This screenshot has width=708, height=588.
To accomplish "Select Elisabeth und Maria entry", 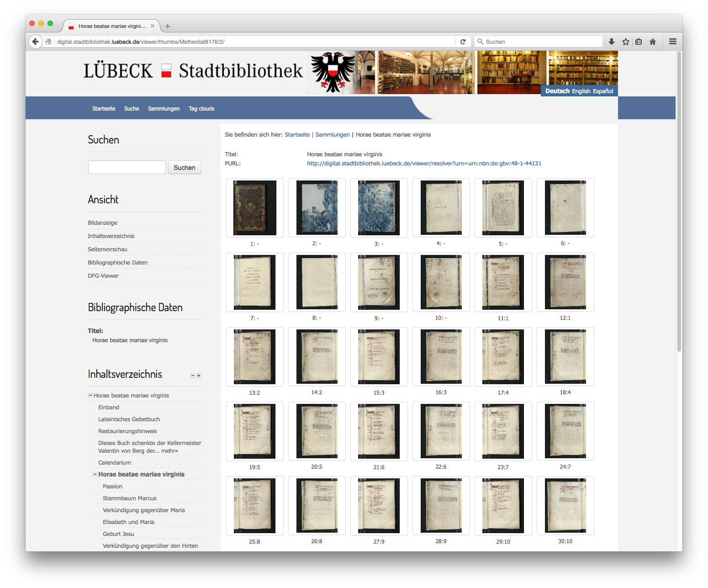I will coord(128,522).
